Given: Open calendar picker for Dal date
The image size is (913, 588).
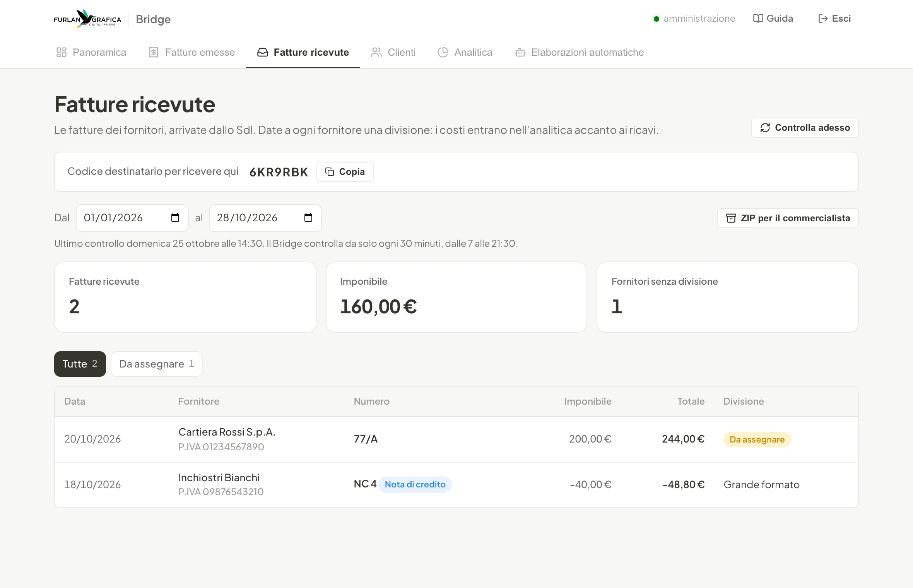Looking at the screenshot, I should pyautogui.click(x=175, y=218).
